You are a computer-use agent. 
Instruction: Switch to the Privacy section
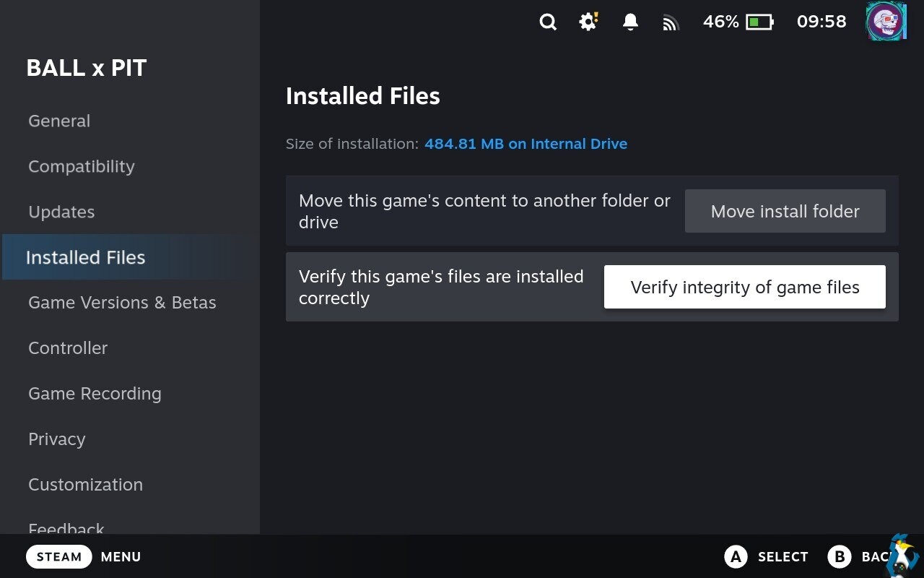coord(130,439)
